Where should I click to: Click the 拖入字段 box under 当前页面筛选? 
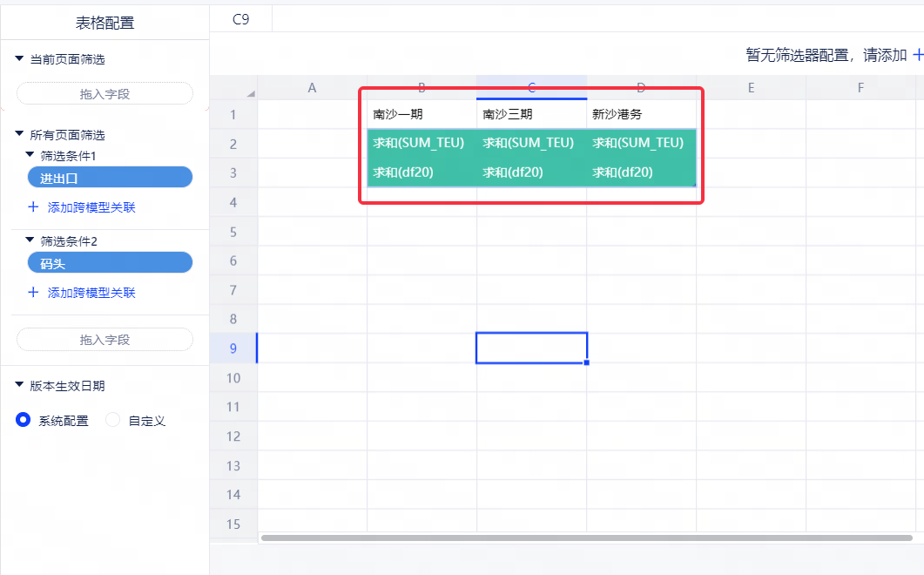coord(105,93)
